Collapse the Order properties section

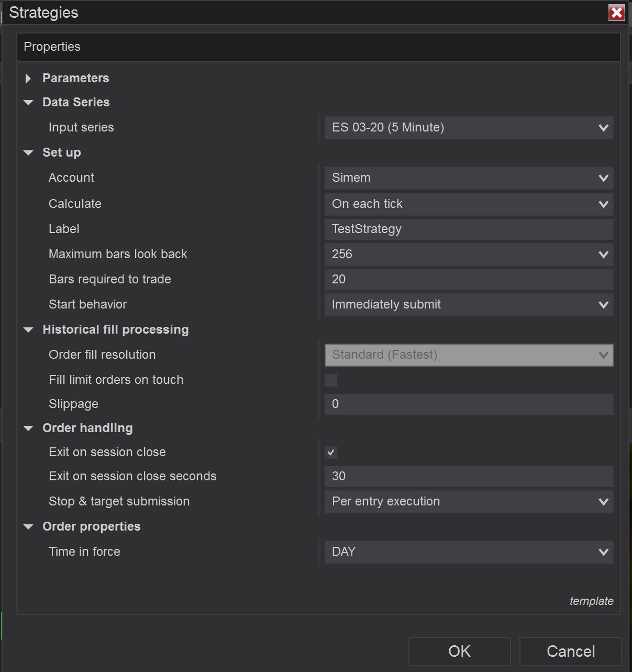click(x=28, y=527)
